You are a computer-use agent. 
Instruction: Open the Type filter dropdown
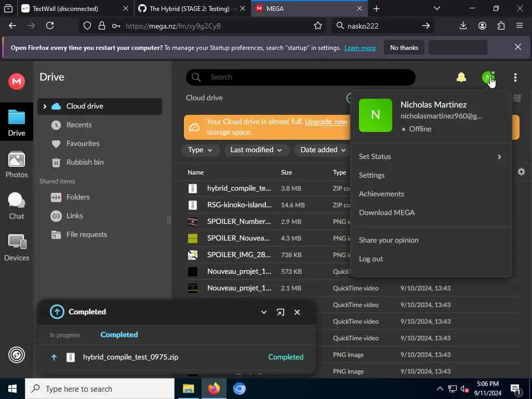(200, 150)
